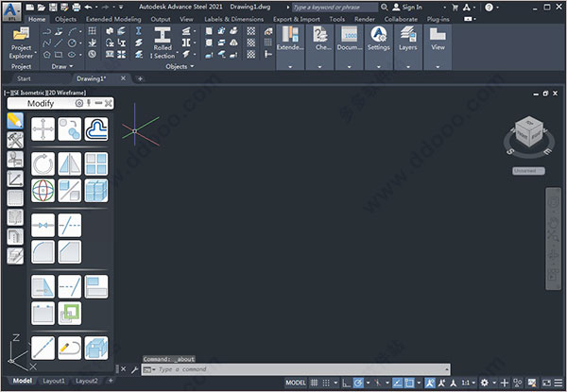
Task: Select the Edit Polyline pencil tool
Action: point(69,348)
